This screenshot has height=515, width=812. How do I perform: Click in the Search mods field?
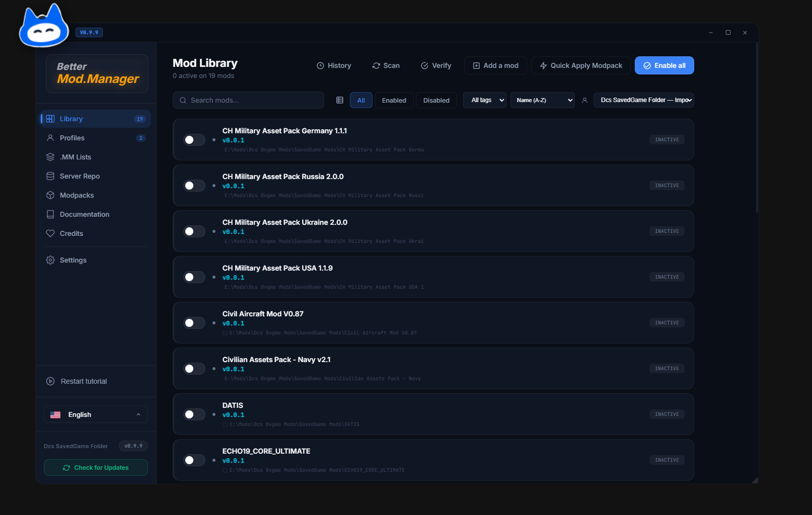coord(248,100)
